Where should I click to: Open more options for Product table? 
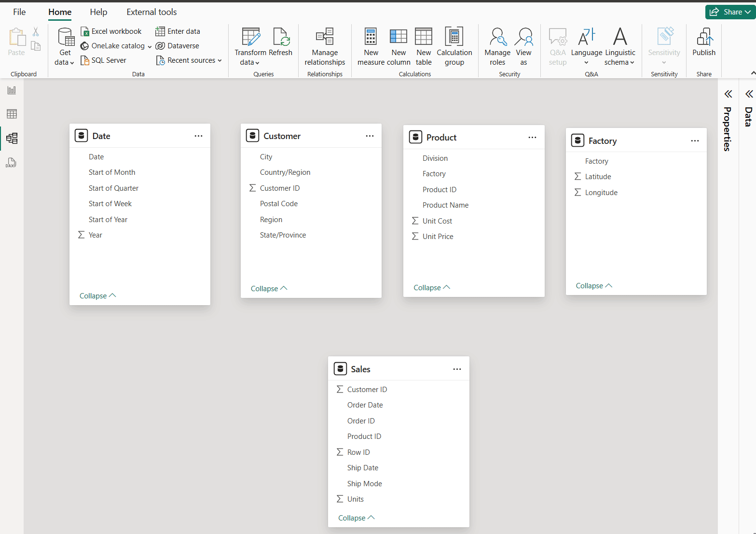point(532,138)
